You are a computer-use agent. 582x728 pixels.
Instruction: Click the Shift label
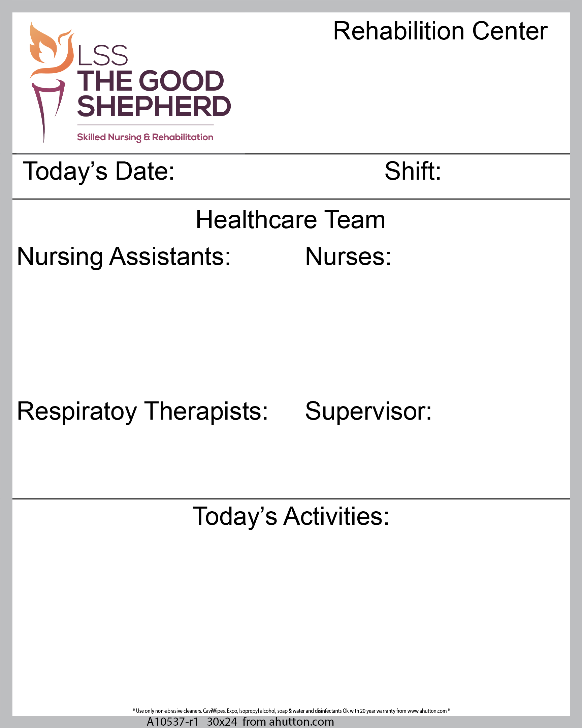click(x=413, y=171)
